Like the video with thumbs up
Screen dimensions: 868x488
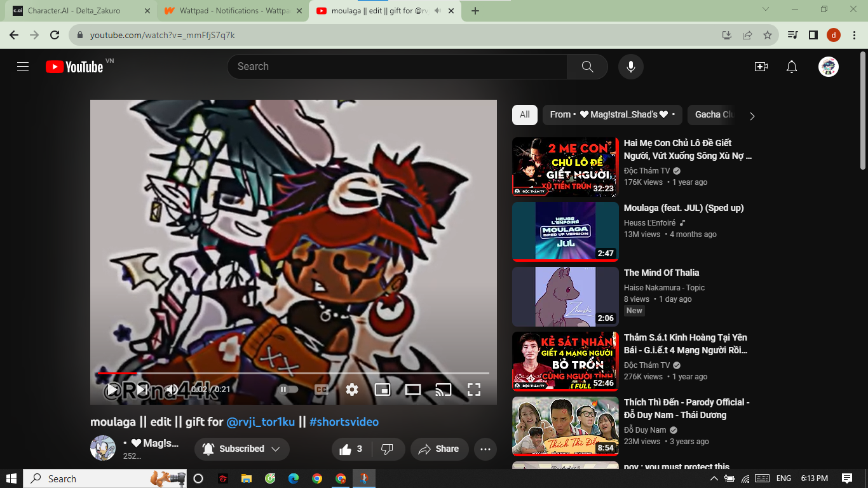[x=351, y=449]
